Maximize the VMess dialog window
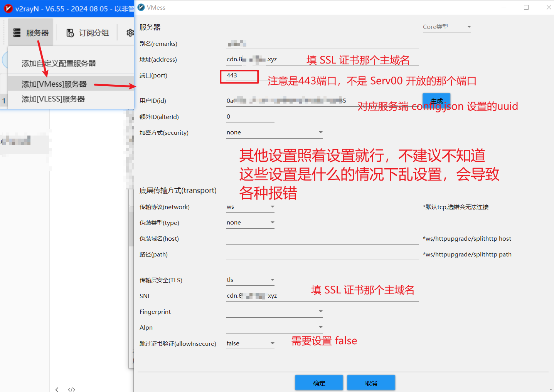 coord(526,7)
